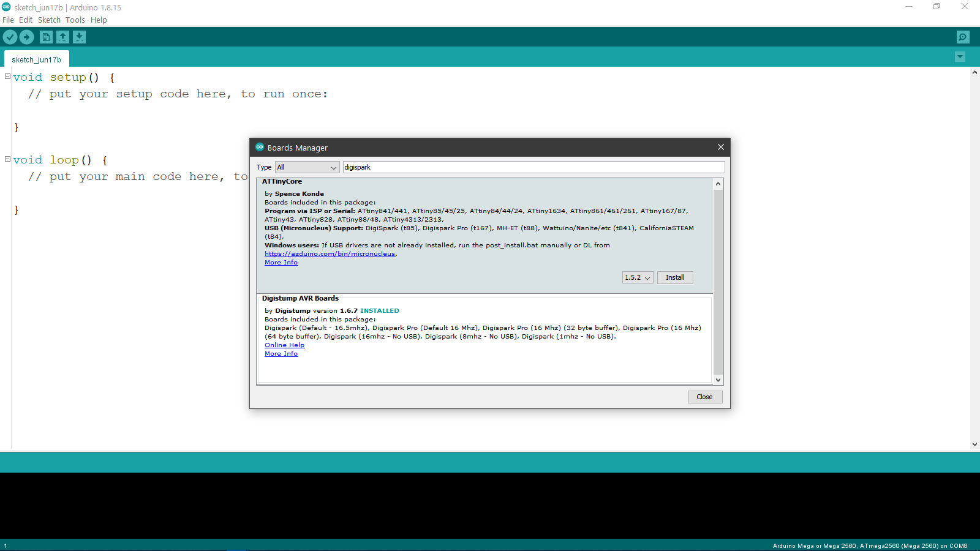Click the Verify sketch checkmark icon
Screen dimensions: 980x551
click(10, 37)
